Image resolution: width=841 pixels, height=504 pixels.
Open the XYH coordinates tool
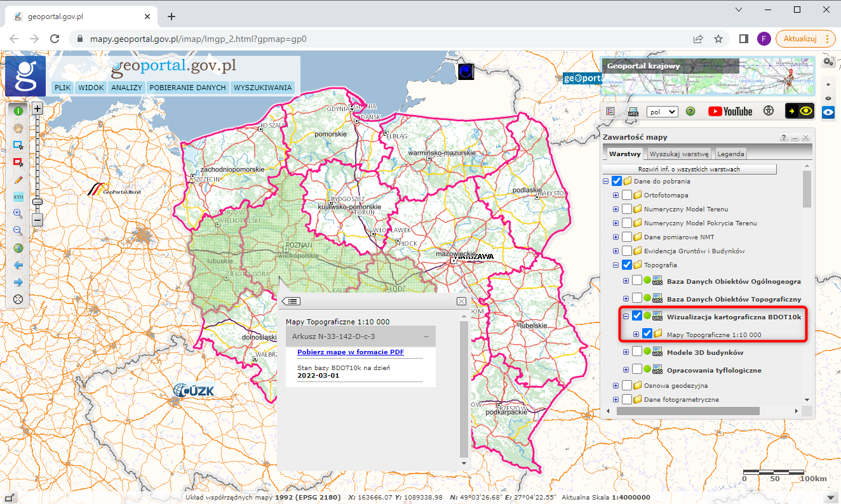point(18,197)
